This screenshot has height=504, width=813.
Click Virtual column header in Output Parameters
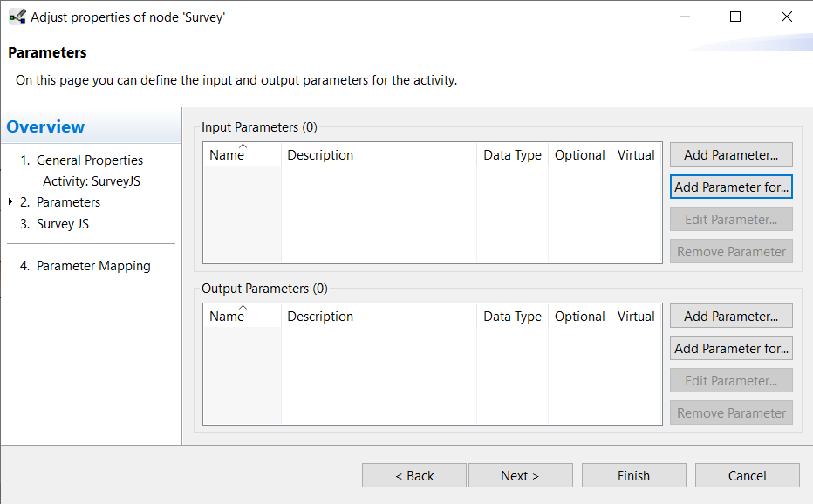click(x=636, y=317)
